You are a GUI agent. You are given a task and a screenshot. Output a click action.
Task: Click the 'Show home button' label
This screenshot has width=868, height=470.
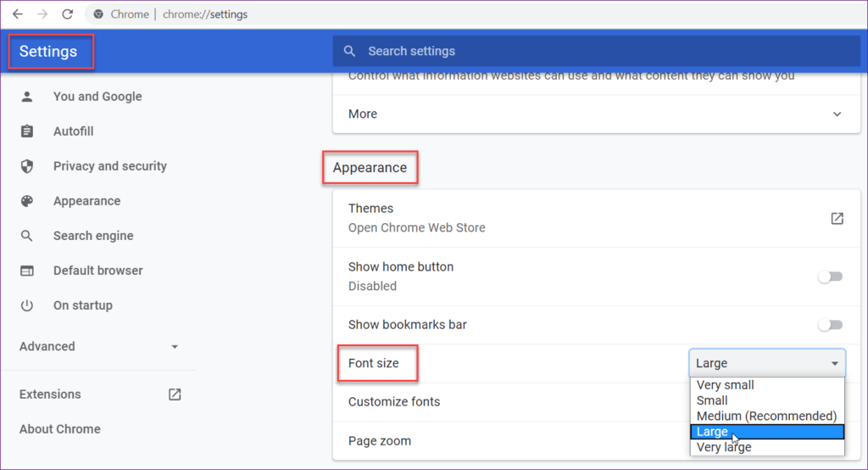tap(401, 266)
